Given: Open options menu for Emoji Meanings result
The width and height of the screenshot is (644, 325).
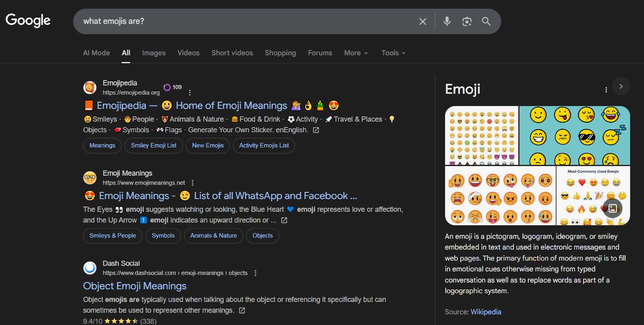Looking at the screenshot, I should click(193, 183).
